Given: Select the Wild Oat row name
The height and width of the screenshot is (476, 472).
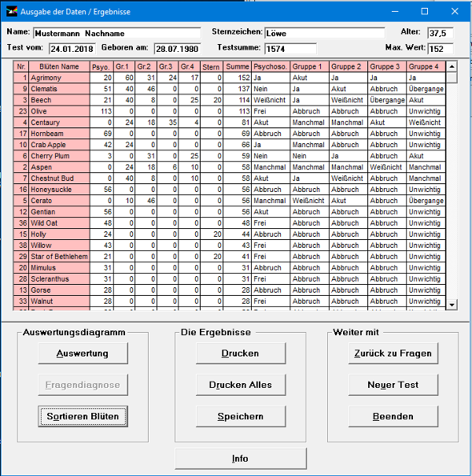Looking at the screenshot, I should [x=60, y=223].
